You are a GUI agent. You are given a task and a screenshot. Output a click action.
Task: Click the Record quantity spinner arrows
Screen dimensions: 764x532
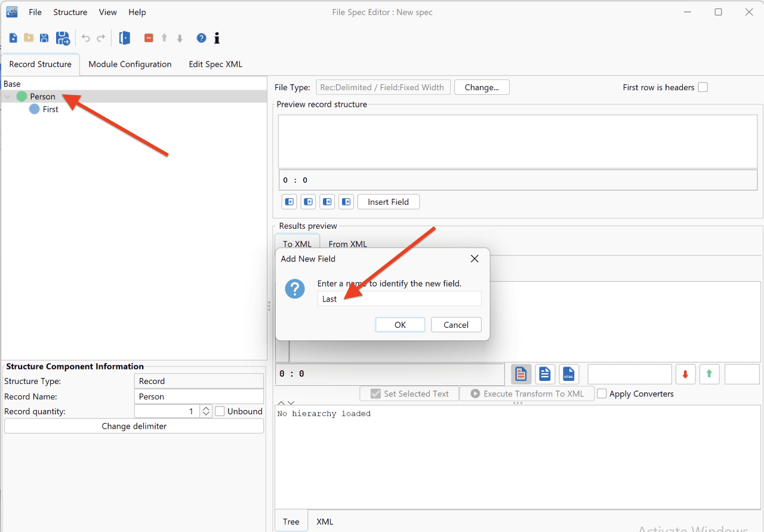click(x=206, y=411)
